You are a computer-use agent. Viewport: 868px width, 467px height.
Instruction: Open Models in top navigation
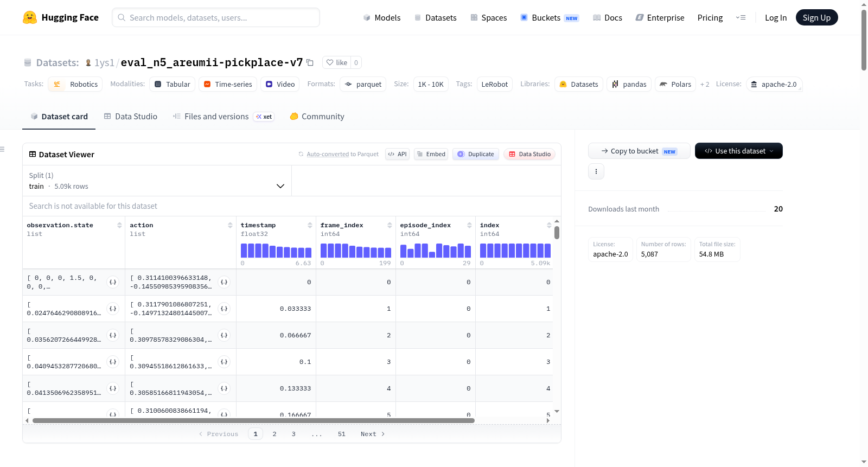[382, 18]
